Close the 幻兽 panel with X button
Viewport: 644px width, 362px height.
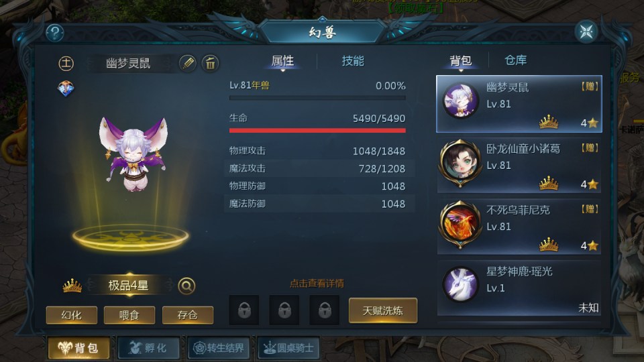(586, 32)
